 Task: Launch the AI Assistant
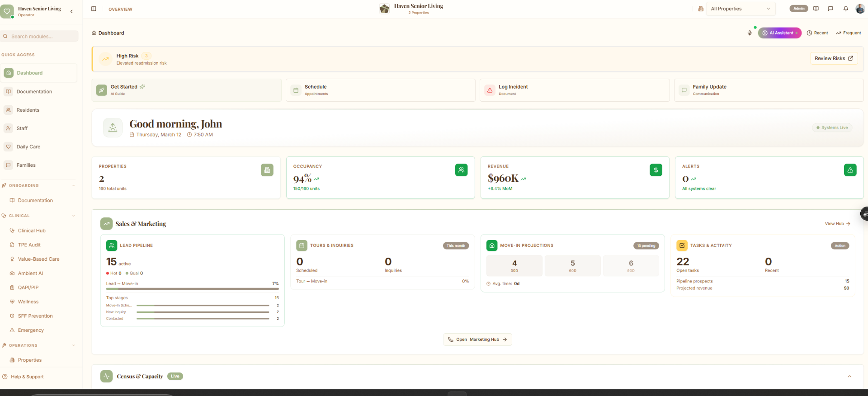780,33
